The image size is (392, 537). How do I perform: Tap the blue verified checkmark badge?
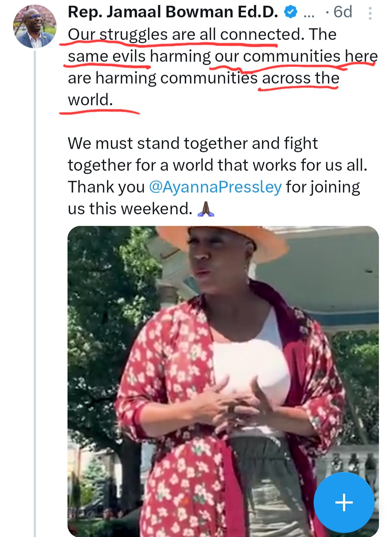tap(290, 12)
